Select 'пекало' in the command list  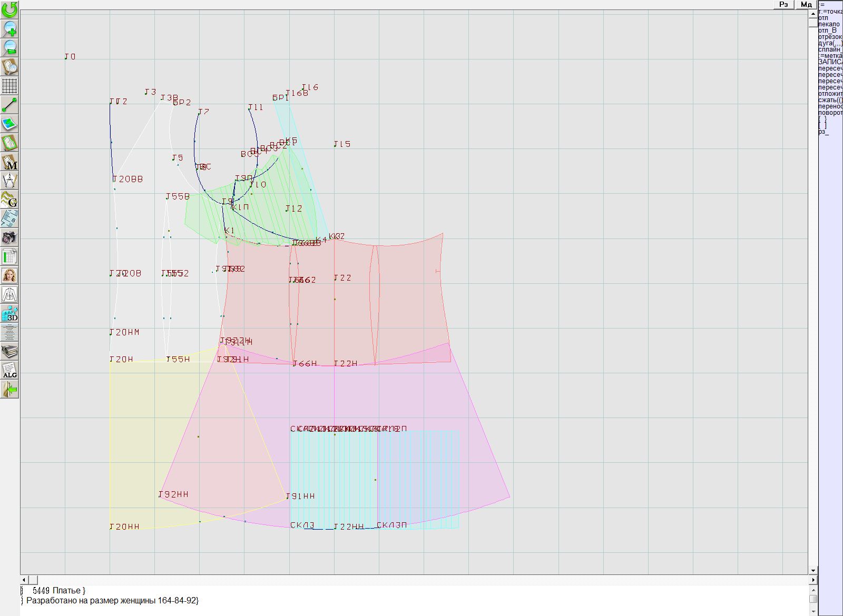[829, 24]
